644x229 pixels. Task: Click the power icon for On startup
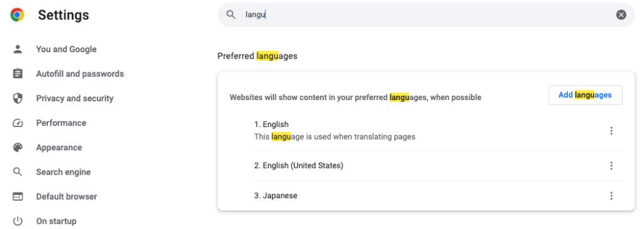click(x=18, y=221)
